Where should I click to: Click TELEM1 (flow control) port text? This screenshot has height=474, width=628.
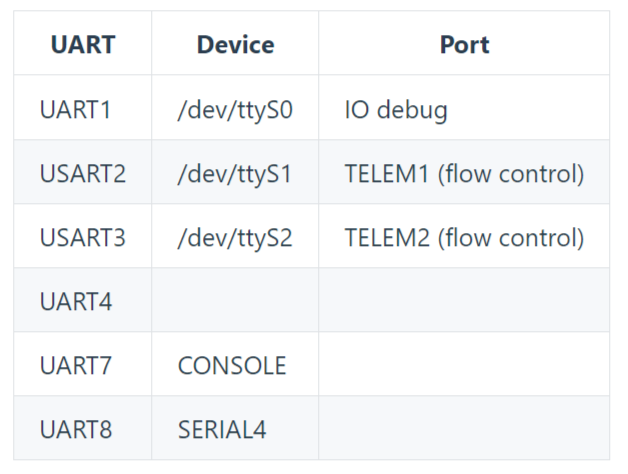(464, 174)
